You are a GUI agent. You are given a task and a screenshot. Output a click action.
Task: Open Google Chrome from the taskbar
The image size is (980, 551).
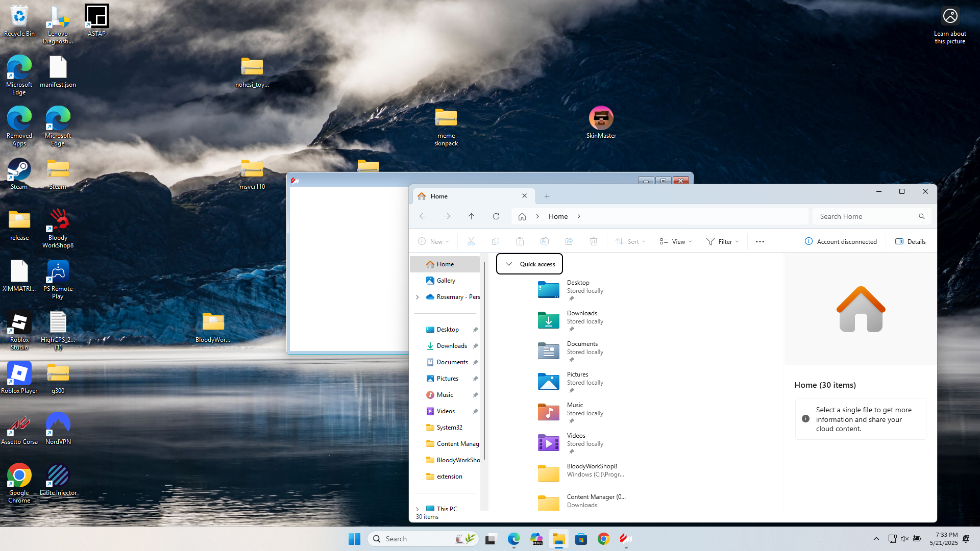(603, 539)
